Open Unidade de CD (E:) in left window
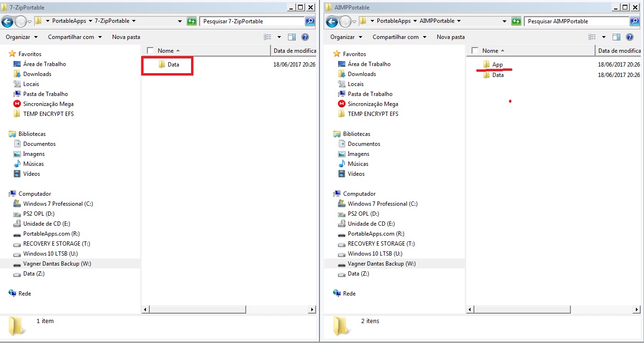This screenshot has height=344, width=644. [41, 224]
